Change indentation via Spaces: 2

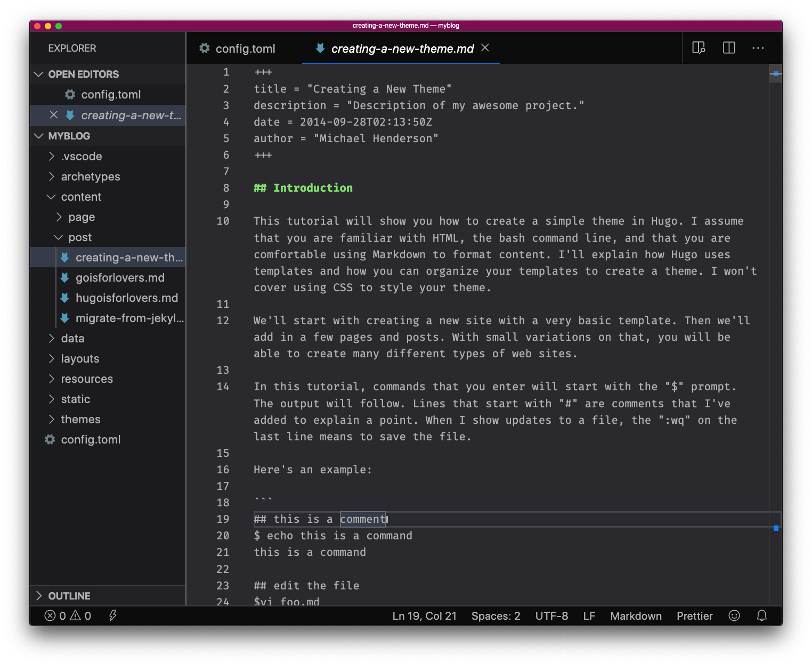(x=496, y=616)
